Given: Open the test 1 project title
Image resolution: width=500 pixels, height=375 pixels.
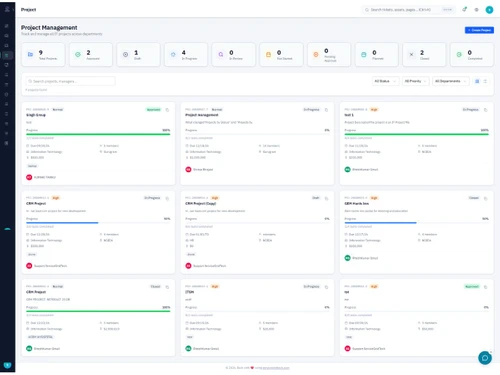Looking at the screenshot, I should (349, 115).
